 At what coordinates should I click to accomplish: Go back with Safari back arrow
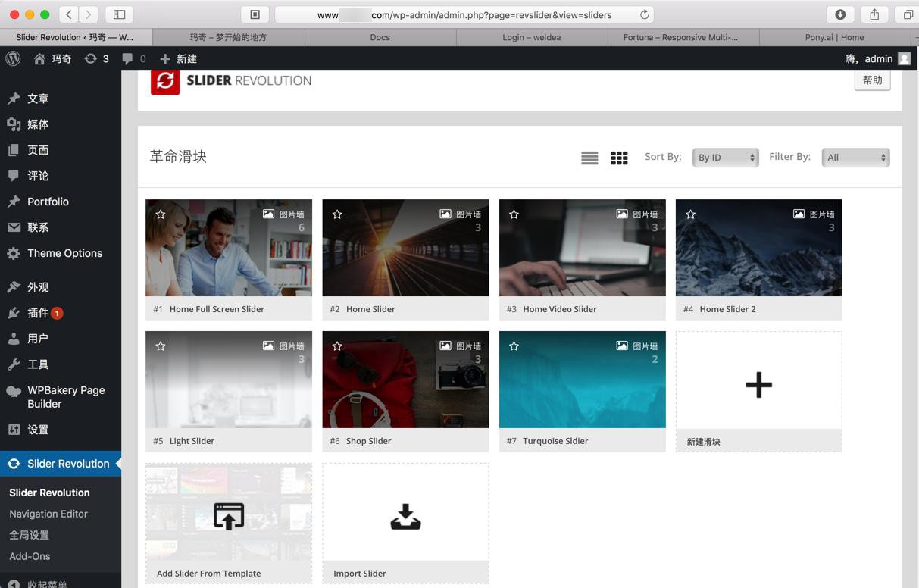68,14
